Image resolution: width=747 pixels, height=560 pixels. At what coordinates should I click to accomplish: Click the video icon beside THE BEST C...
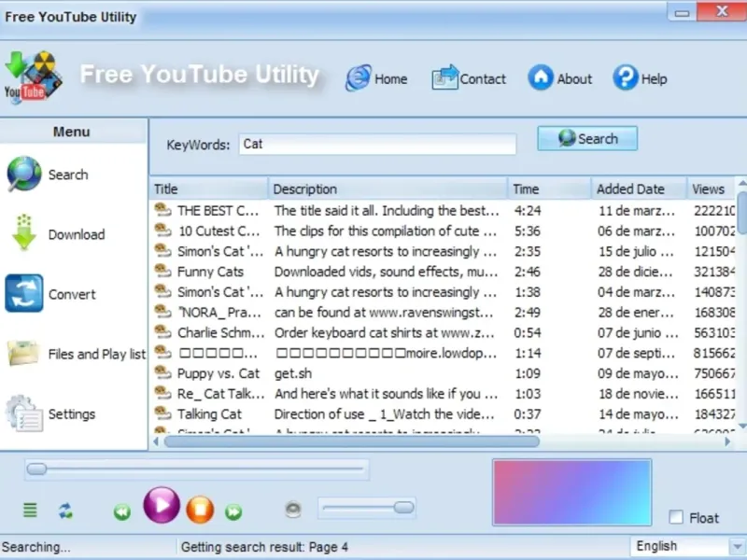(162, 209)
